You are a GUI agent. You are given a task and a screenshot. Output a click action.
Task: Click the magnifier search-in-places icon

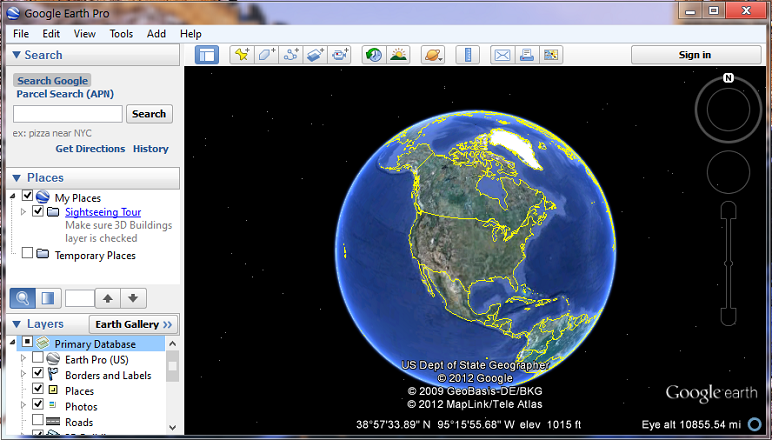[x=23, y=298]
